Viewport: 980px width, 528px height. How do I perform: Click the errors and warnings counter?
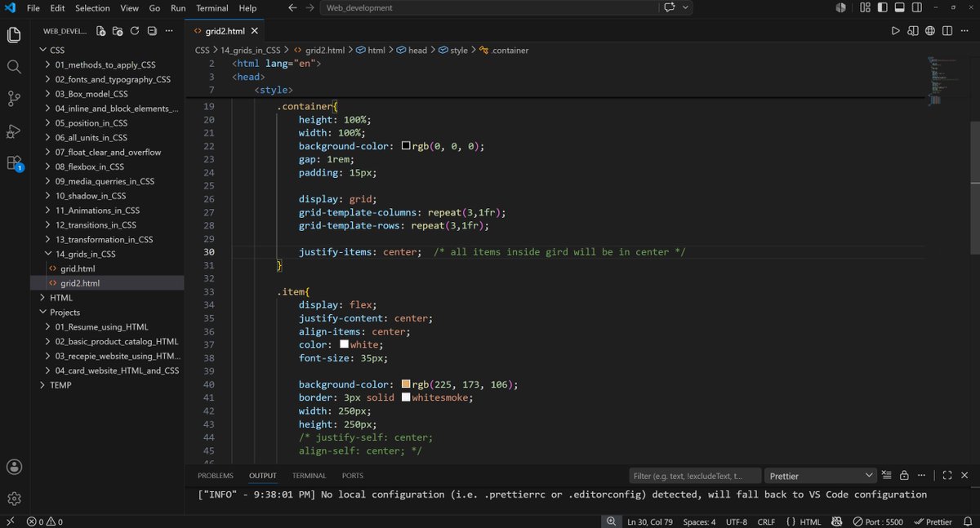pyautogui.click(x=45, y=521)
